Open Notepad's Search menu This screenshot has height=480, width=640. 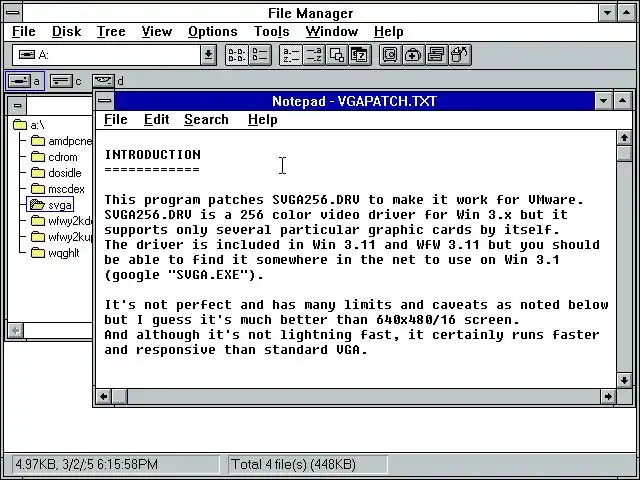click(x=206, y=120)
